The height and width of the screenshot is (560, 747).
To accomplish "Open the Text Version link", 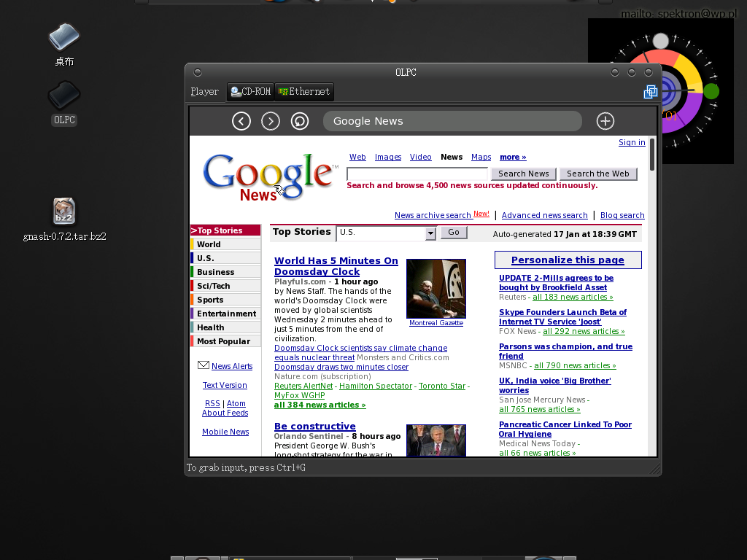I will pos(225,385).
